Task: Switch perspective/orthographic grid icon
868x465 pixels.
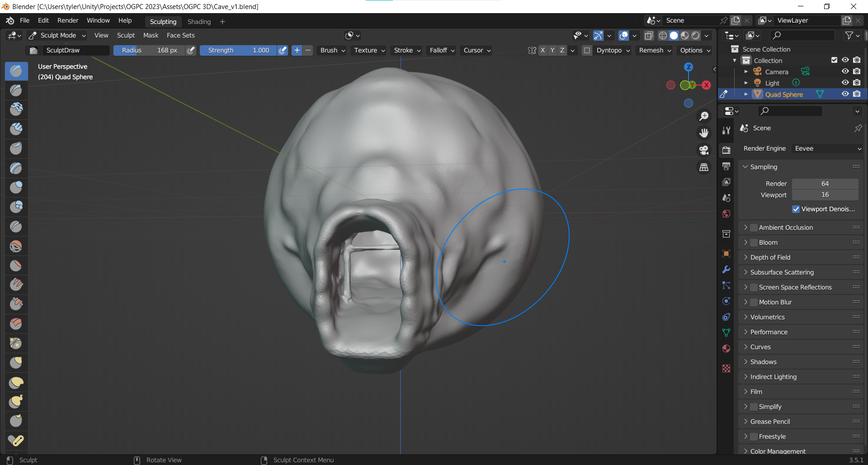Action: 704,167
